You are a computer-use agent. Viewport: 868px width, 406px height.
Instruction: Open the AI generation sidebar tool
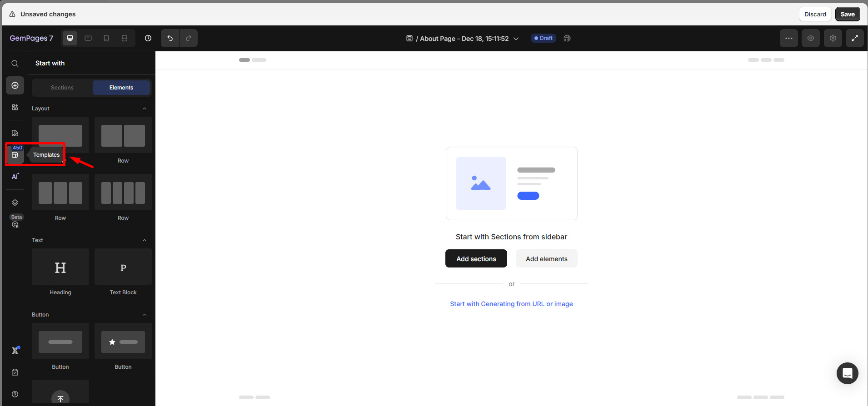[x=15, y=176]
